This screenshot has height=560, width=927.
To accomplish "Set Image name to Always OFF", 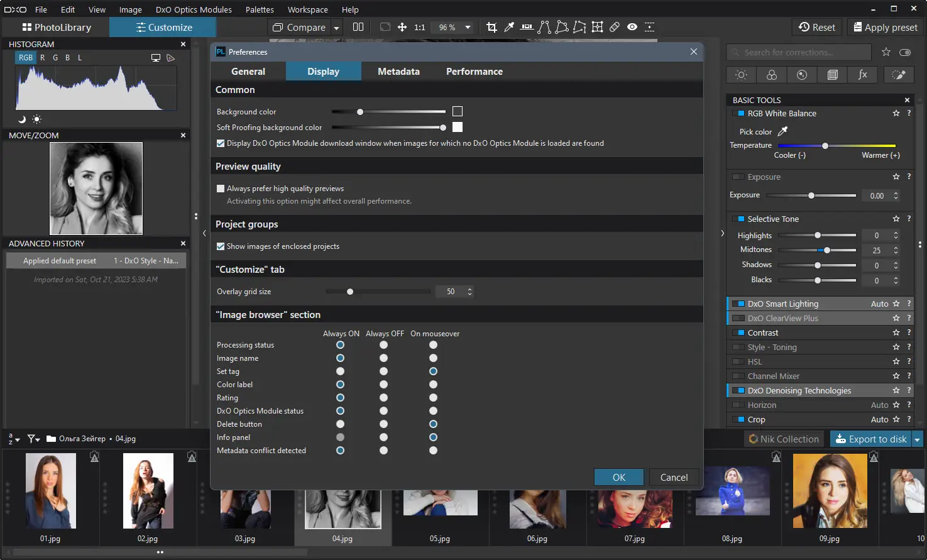I will point(383,358).
